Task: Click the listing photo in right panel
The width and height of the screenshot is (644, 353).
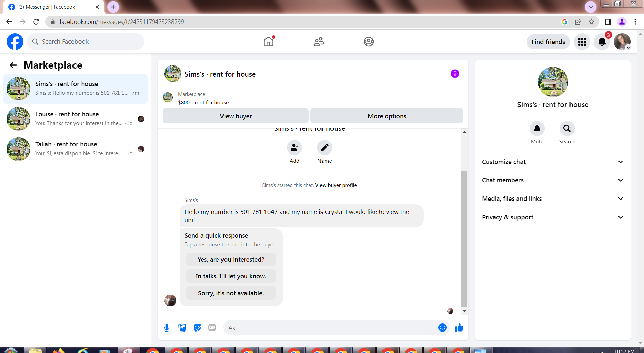Action: (553, 82)
